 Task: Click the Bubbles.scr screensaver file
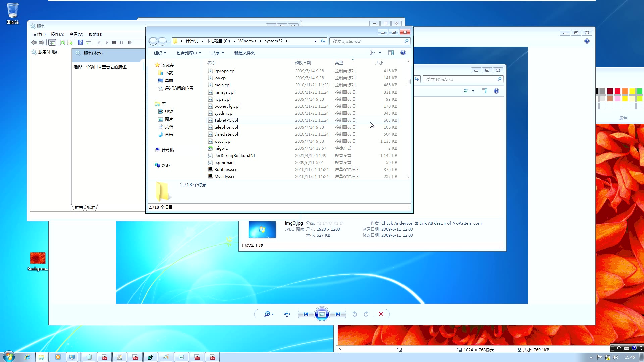coord(226,169)
